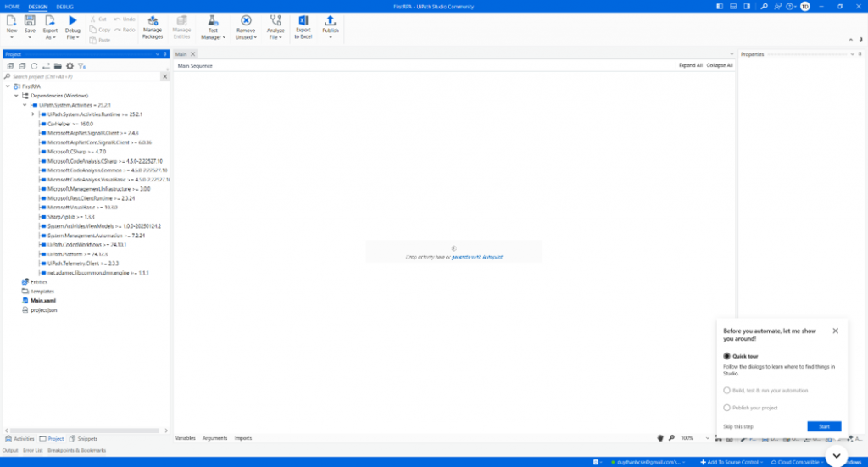Screen dimensions: 868x467
Task: Click the Publish upload icon
Action: tap(331, 20)
